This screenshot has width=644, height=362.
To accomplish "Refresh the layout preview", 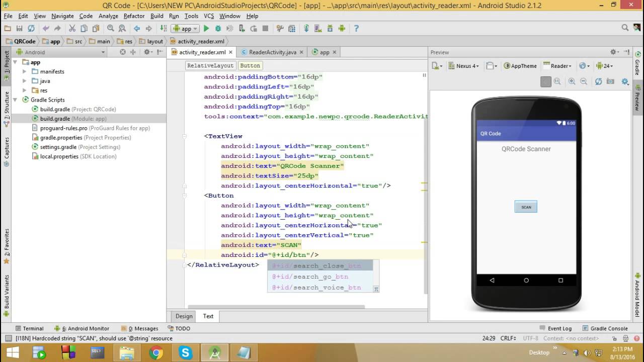I will tap(598, 81).
